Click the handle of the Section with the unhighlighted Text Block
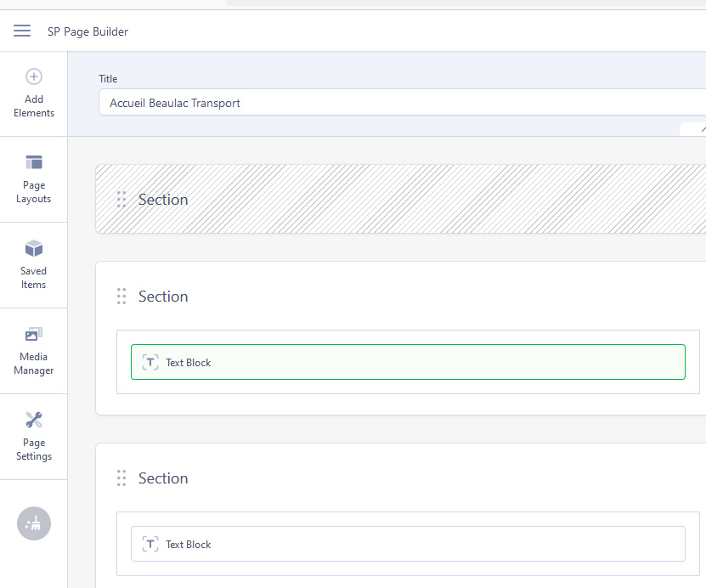Screen dimensions: 706x588 (x=121, y=478)
